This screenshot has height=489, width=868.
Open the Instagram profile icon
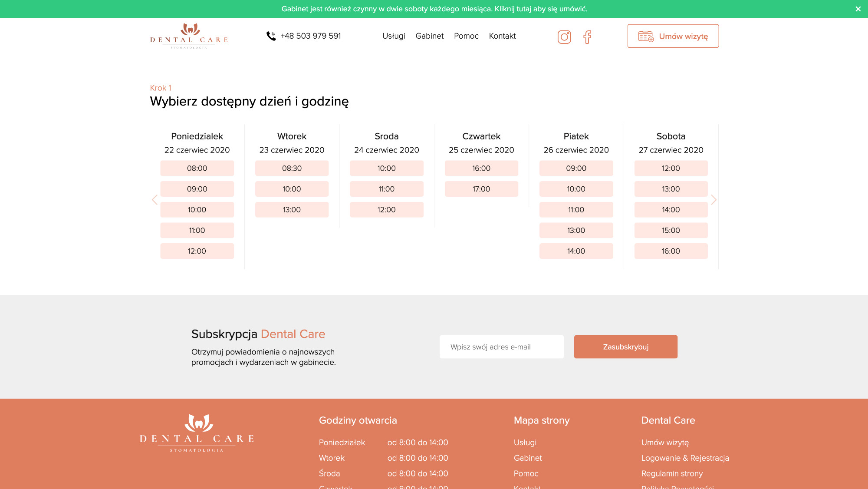click(564, 37)
